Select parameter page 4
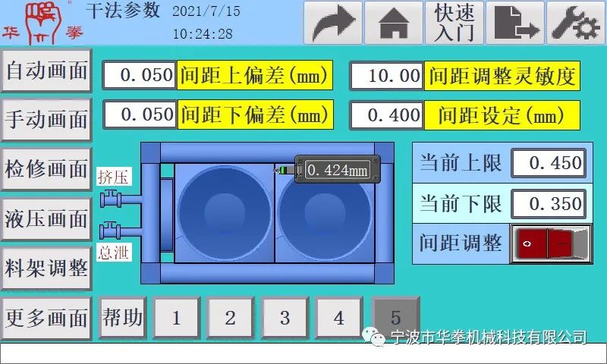The height and width of the screenshot is (364, 607). coord(339,318)
